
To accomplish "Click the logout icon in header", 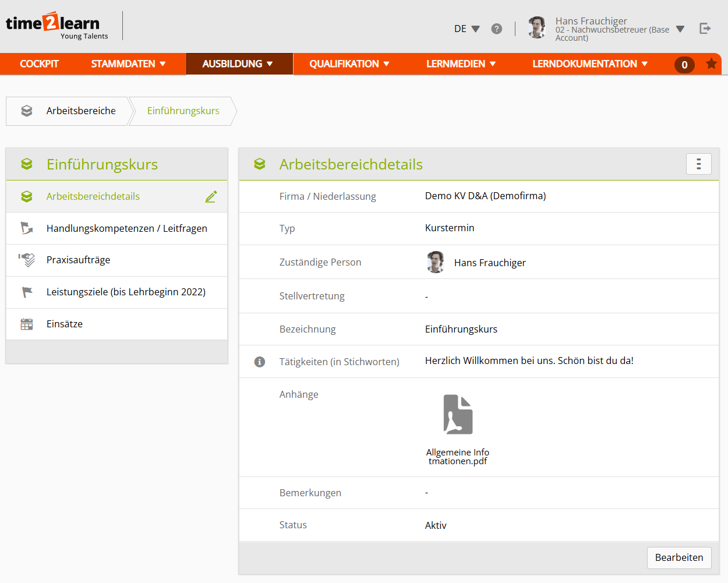I will point(705,29).
